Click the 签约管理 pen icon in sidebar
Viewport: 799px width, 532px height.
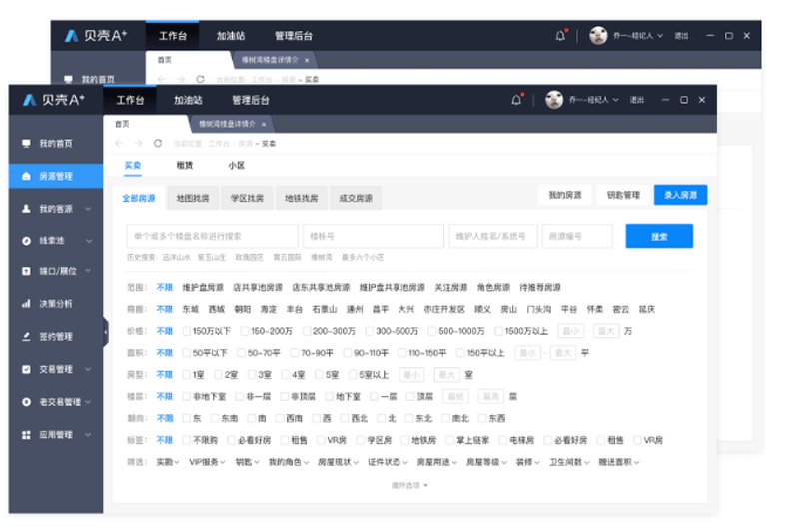pyautogui.click(x=26, y=337)
